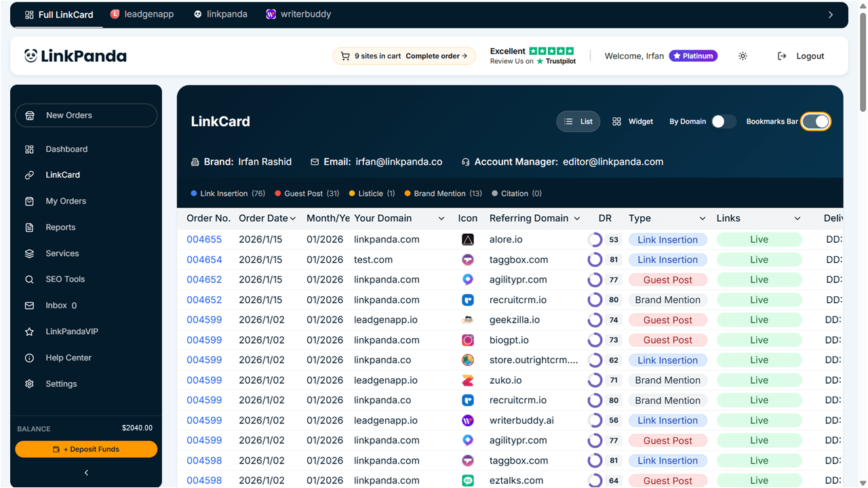Viewport: 868px width, 488px height.
Task: Click the Trustpilot five-star rating
Action: click(x=551, y=51)
